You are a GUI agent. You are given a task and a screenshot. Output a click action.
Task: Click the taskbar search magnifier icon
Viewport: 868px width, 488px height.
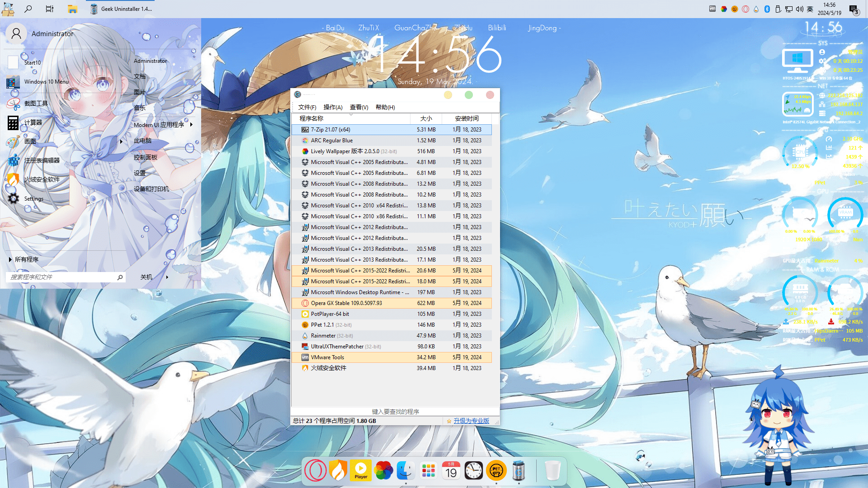[x=28, y=9]
